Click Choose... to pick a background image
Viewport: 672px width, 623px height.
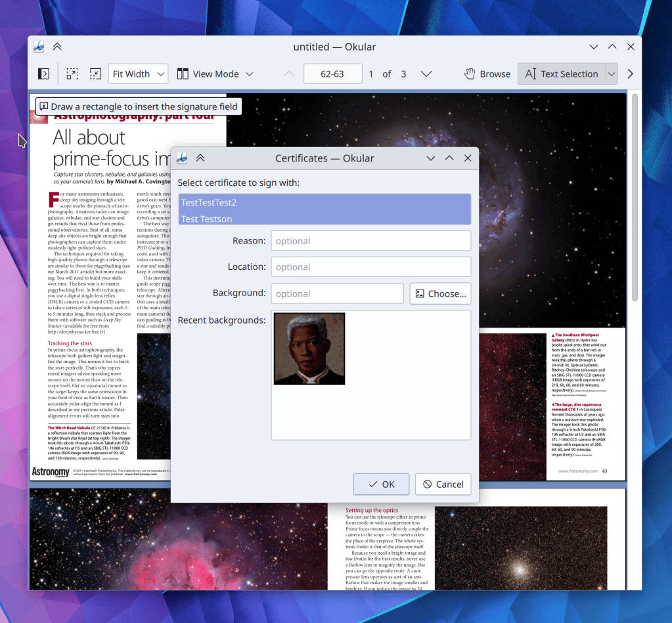pos(440,293)
